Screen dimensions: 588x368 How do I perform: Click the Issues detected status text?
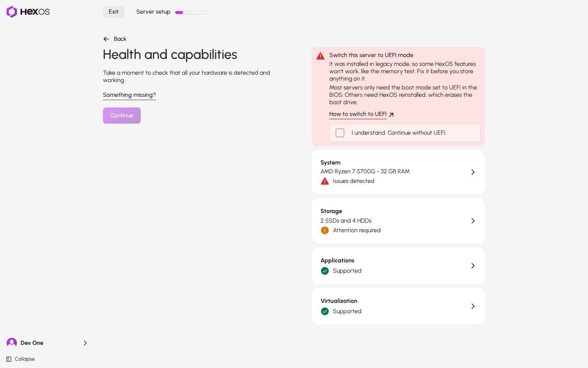pyautogui.click(x=354, y=181)
